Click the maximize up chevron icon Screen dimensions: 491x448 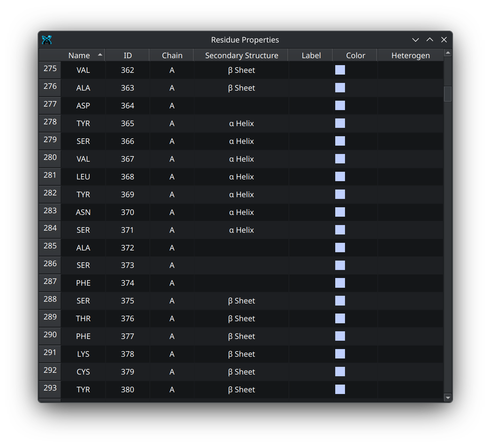coord(430,40)
